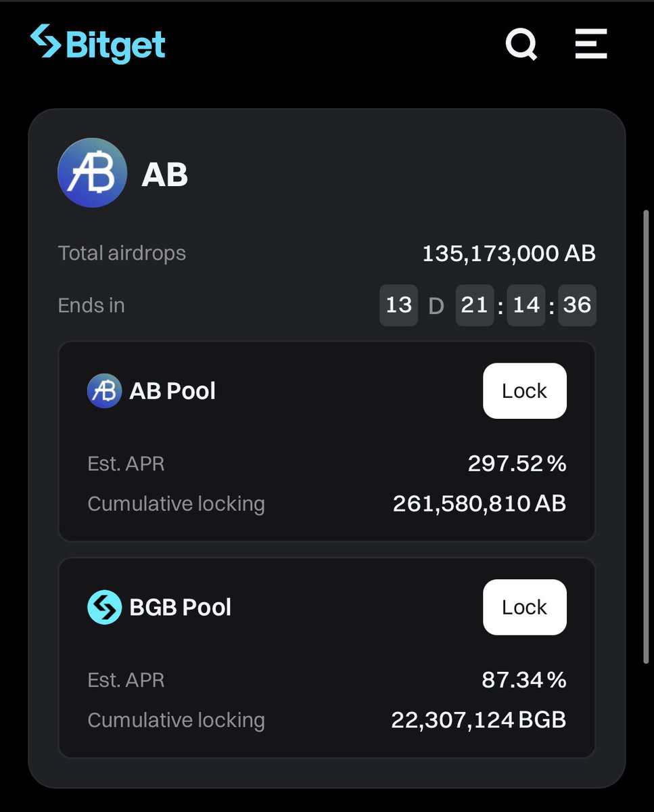
Task: Click the large AB token logo
Action: pos(93,173)
